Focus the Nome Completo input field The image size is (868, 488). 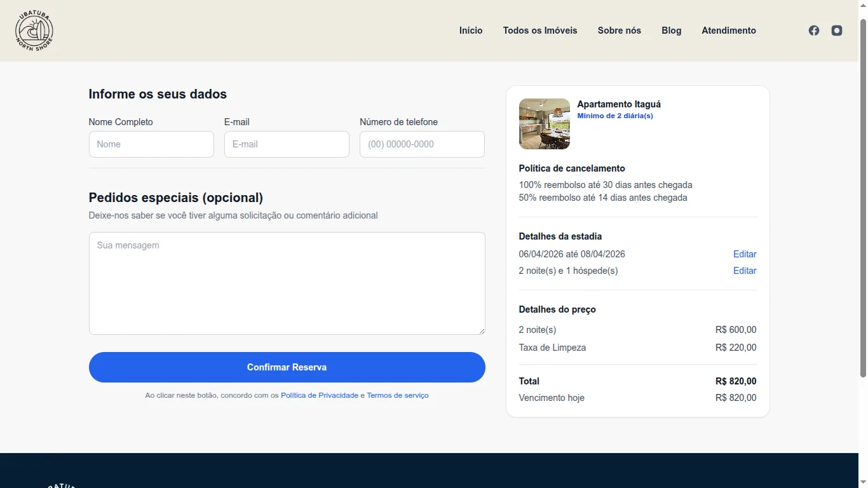click(x=151, y=144)
